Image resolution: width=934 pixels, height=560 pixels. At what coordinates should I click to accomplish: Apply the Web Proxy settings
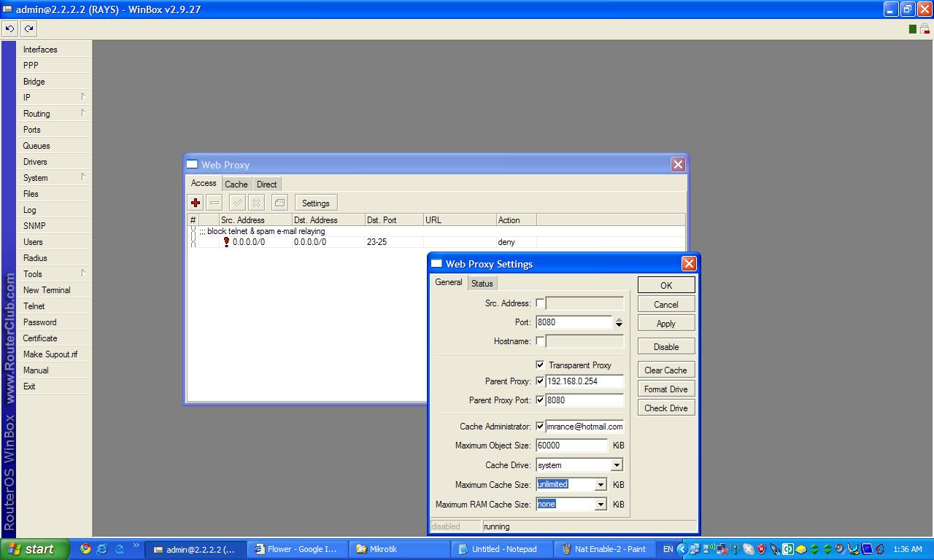(x=665, y=322)
